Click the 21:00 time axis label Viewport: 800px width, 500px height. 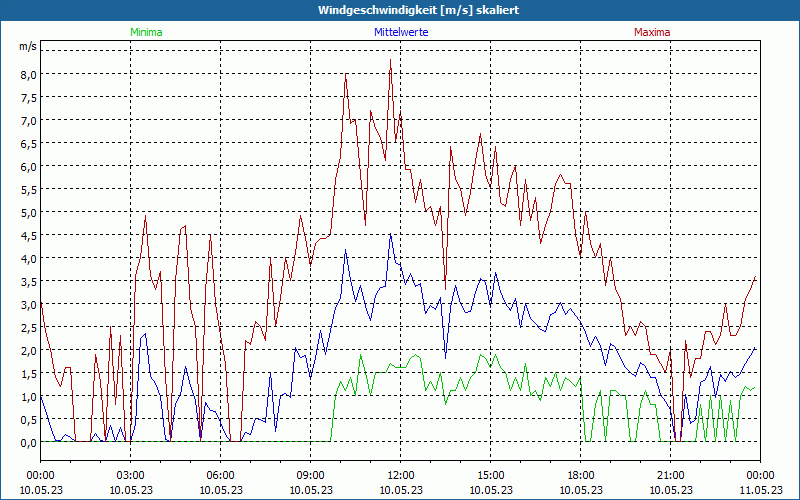[670, 475]
